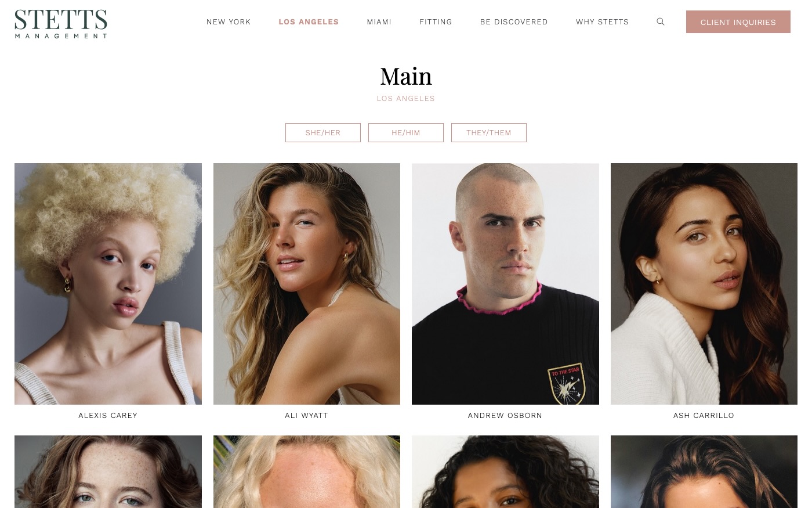Filter models by HE/HIM
This screenshot has width=812, height=508.
(x=406, y=132)
